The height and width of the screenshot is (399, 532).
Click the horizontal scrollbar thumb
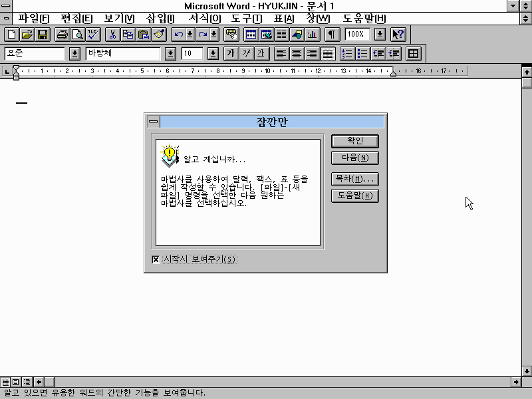(x=49, y=382)
